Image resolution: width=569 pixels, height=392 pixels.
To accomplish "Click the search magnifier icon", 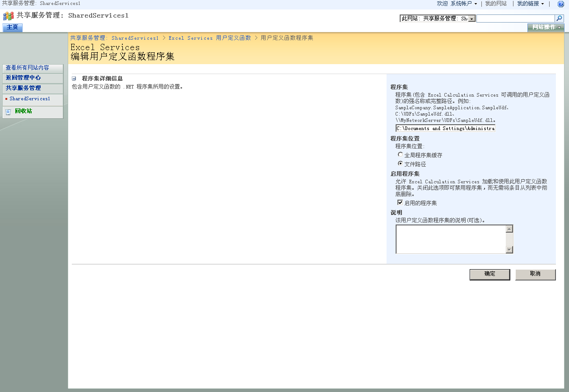I will (x=559, y=19).
